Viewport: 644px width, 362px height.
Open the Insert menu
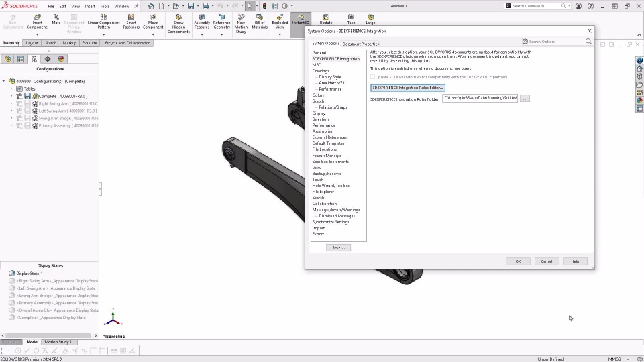(90, 6)
